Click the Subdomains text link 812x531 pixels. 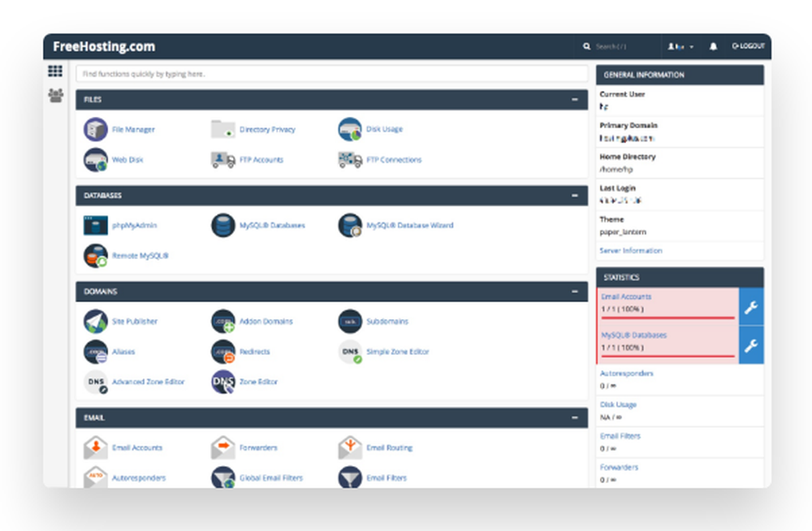pos(387,322)
